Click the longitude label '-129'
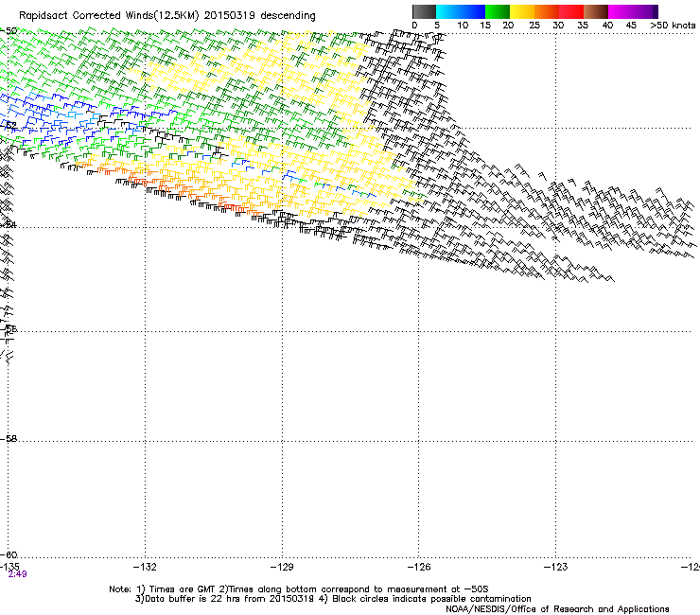Viewport: 700px width, 615px height. 282,567
